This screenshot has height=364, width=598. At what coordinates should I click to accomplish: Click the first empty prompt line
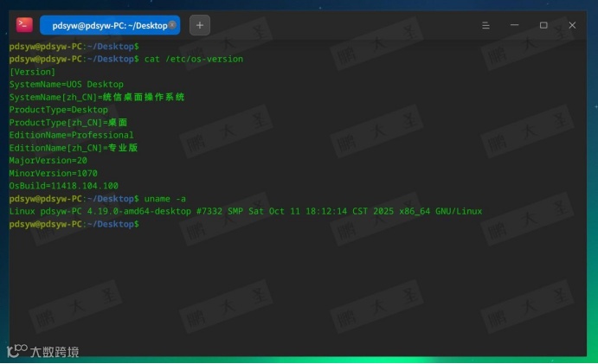point(74,47)
